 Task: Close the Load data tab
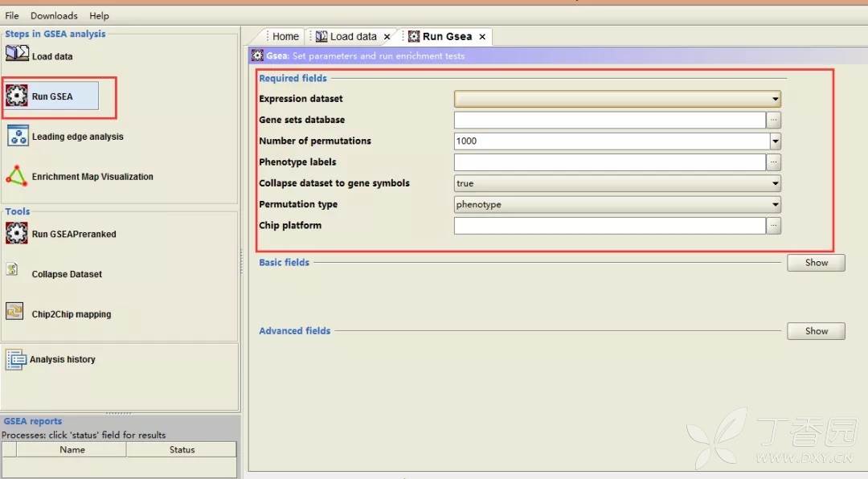(x=387, y=36)
